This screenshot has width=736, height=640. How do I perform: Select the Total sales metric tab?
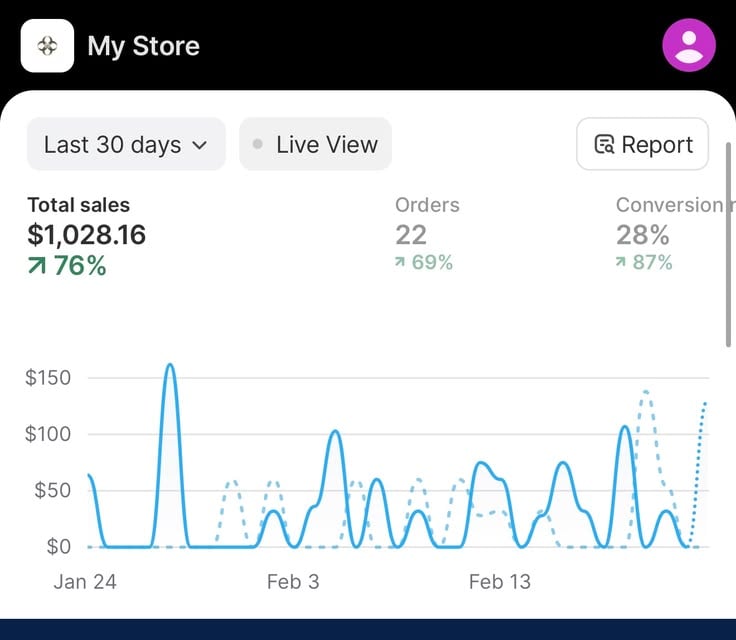click(x=87, y=236)
